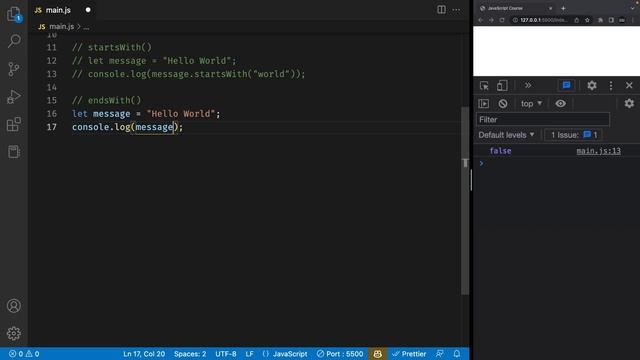Viewport: 640px width, 360px height.
Task: Open the JavaScript Course browser tab
Action: pos(515,8)
